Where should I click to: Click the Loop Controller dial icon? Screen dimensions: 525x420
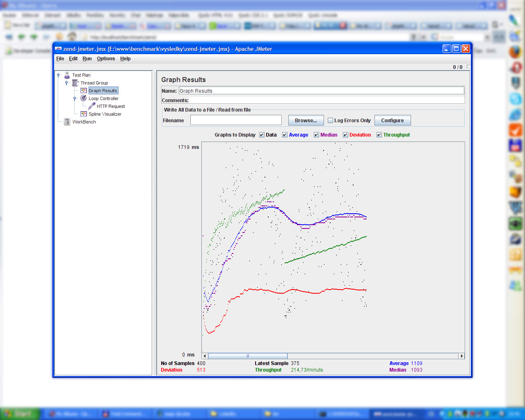tap(83, 98)
